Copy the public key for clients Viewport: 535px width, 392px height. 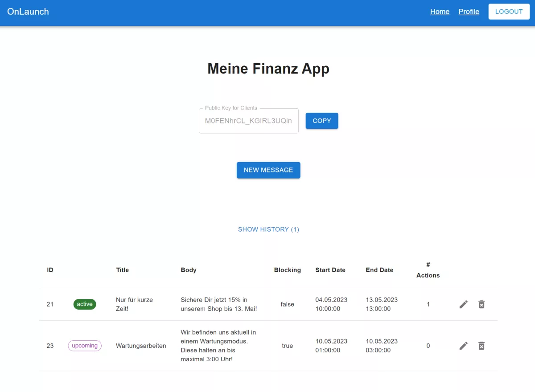321,121
